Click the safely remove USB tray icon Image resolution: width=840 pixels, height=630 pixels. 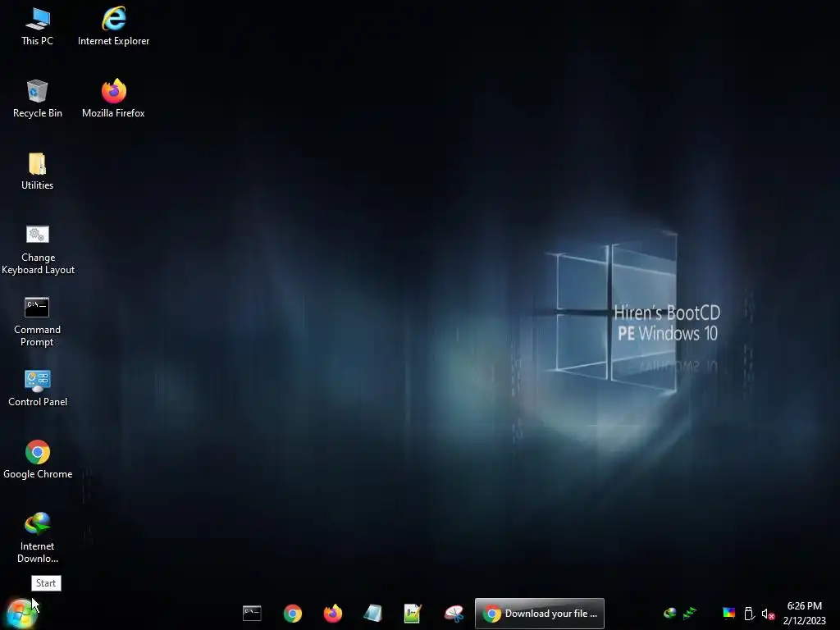749,613
